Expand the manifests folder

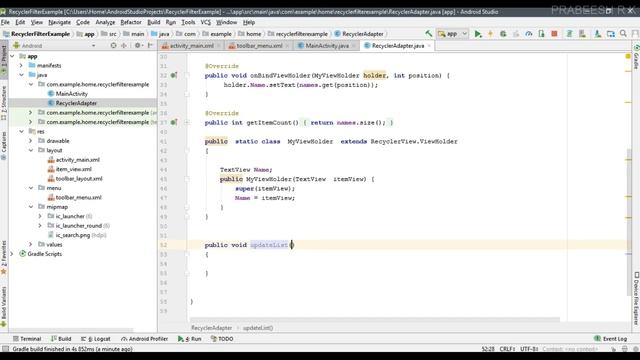click(x=21, y=65)
